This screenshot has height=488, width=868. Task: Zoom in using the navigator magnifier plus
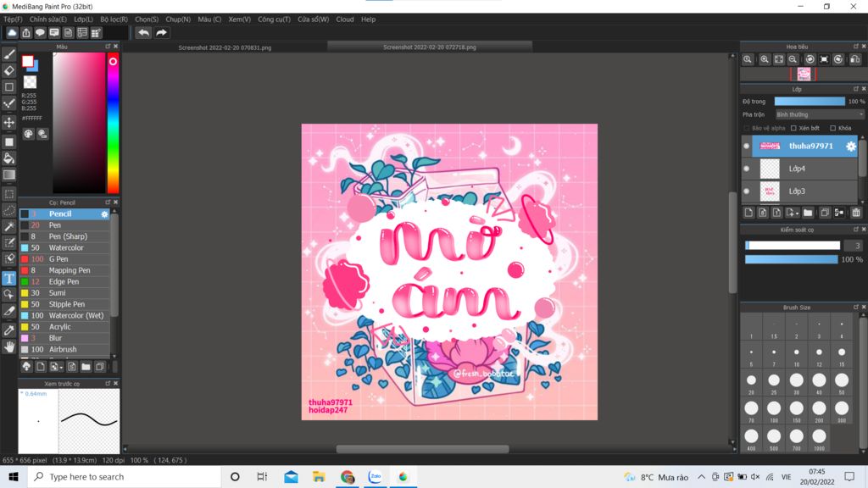(765, 59)
